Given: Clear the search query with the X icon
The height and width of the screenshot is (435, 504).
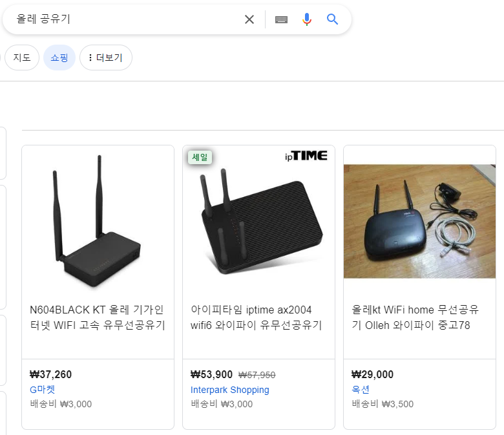Looking at the screenshot, I should pos(249,19).
